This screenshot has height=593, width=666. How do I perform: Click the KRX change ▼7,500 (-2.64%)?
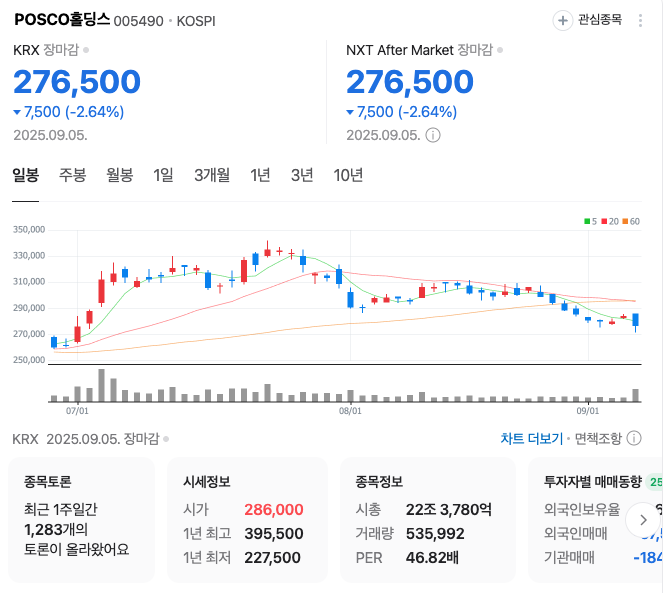coord(69,112)
